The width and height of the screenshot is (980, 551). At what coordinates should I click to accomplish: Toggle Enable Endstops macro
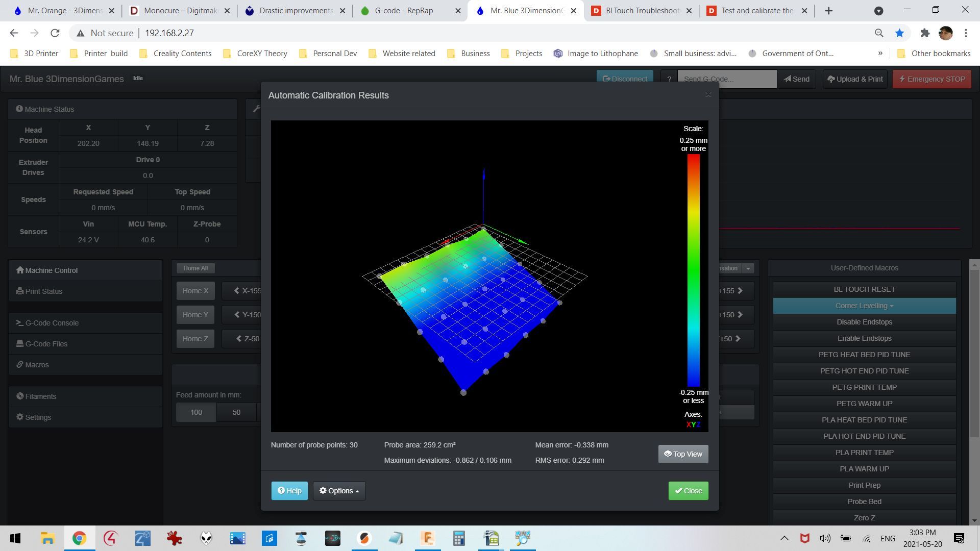click(x=864, y=338)
